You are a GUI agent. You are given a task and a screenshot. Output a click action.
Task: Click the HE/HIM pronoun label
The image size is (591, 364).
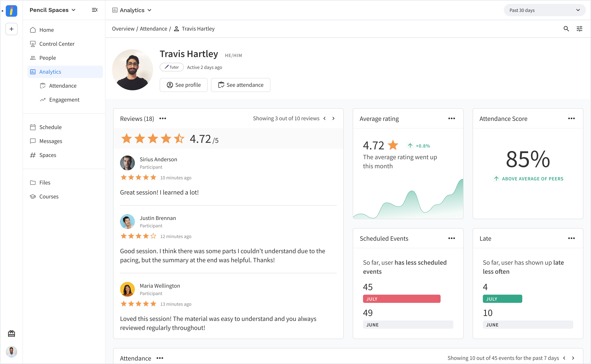point(234,56)
